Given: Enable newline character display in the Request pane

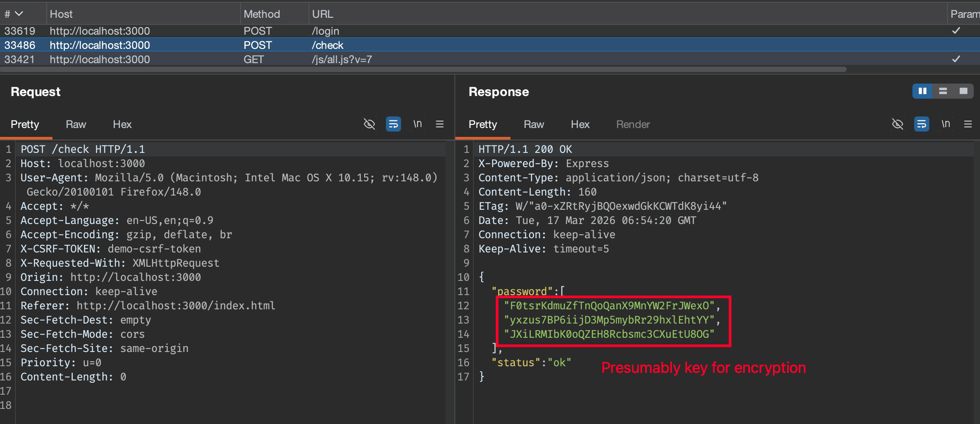Looking at the screenshot, I should [x=417, y=124].
